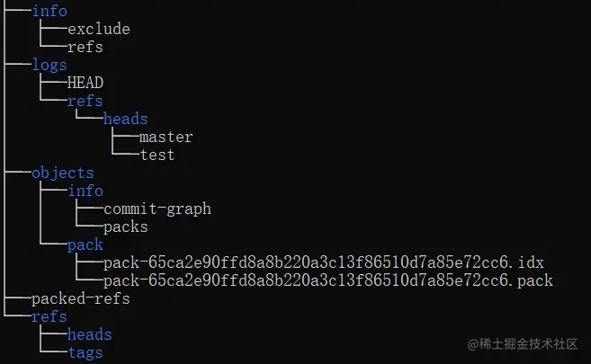Image resolution: width=591 pixels, height=364 pixels.
Task: Click the refs file under top info
Action: (x=85, y=47)
